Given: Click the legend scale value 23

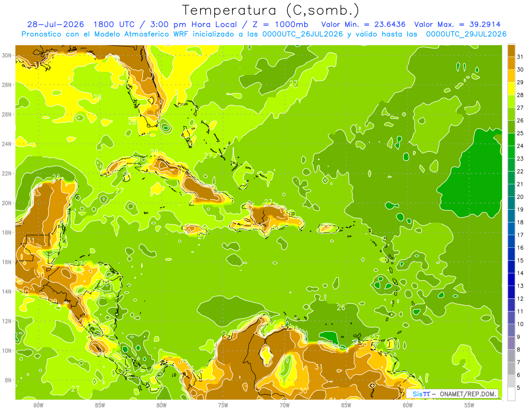Looking at the screenshot, I should point(520,159).
